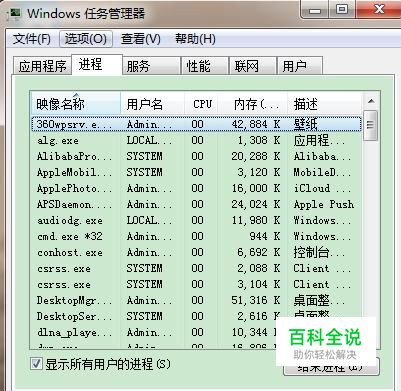Viewport: 401px width, 391px height.
Task: Open the 性能 tab
Action: pyautogui.click(x=205, y=66)
